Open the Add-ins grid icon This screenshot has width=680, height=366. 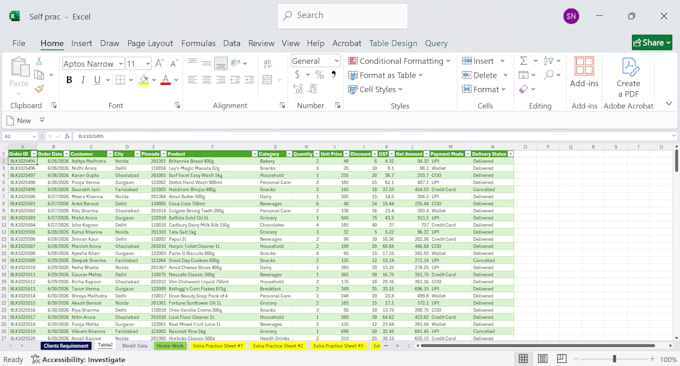click(584, 66)
